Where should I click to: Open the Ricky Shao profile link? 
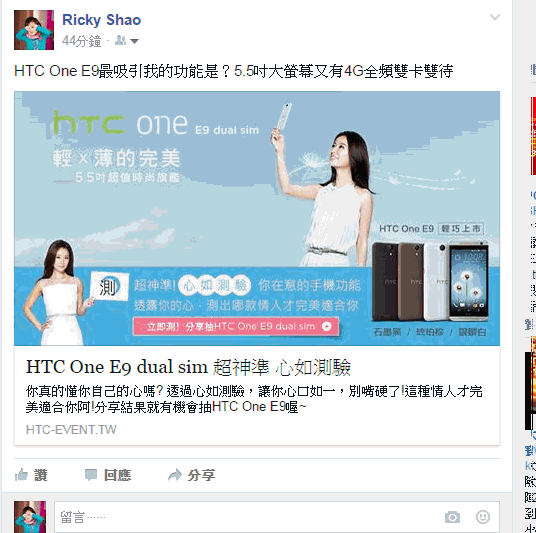pos(102,20)
